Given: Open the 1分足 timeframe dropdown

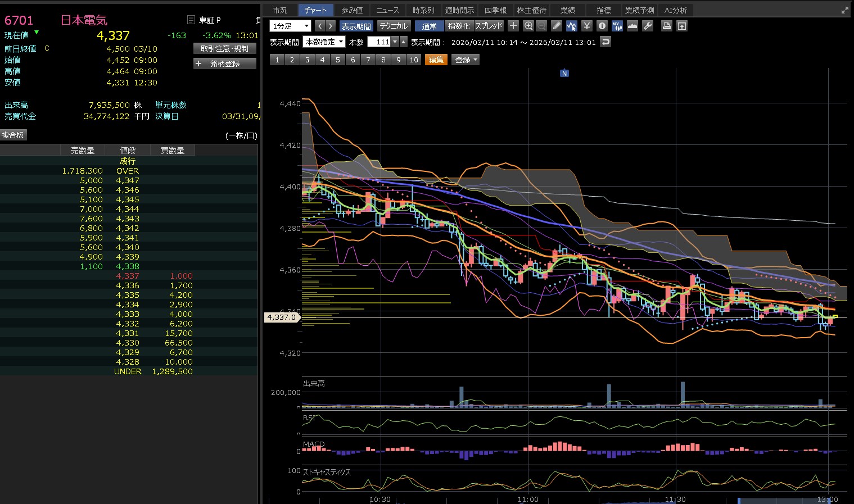Looking at the screenshot, I should 290,26.
